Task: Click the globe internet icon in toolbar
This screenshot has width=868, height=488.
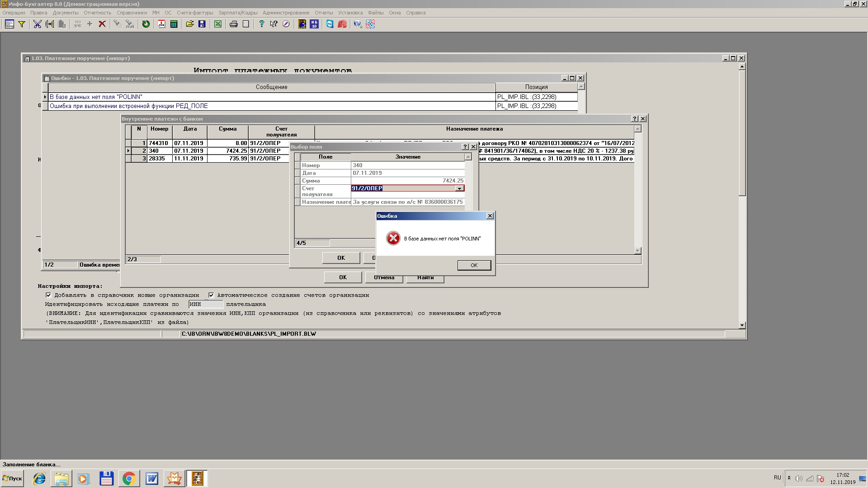Action: [x=358, y=24]
